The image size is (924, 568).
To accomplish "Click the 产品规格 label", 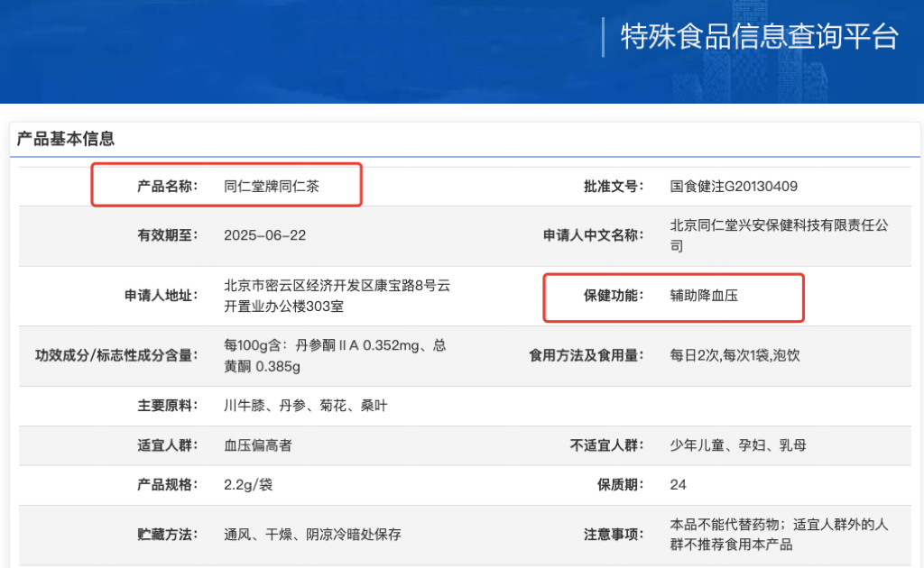I will [x=167, y=485].
